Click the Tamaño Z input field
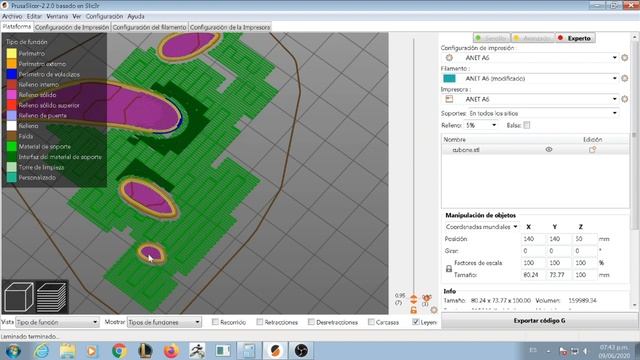Image resolution: width=640 pixels, height=360 pixels. [585, 275]
